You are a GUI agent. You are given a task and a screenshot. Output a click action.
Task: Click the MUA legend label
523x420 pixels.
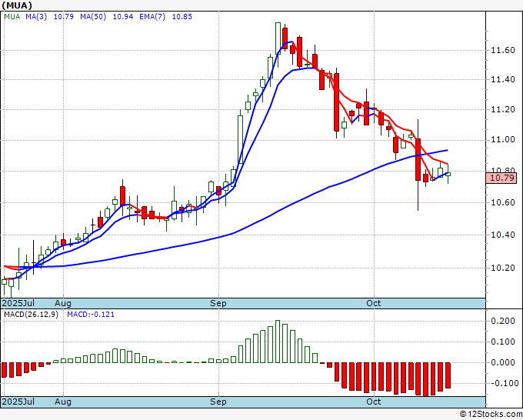(12, 17)
